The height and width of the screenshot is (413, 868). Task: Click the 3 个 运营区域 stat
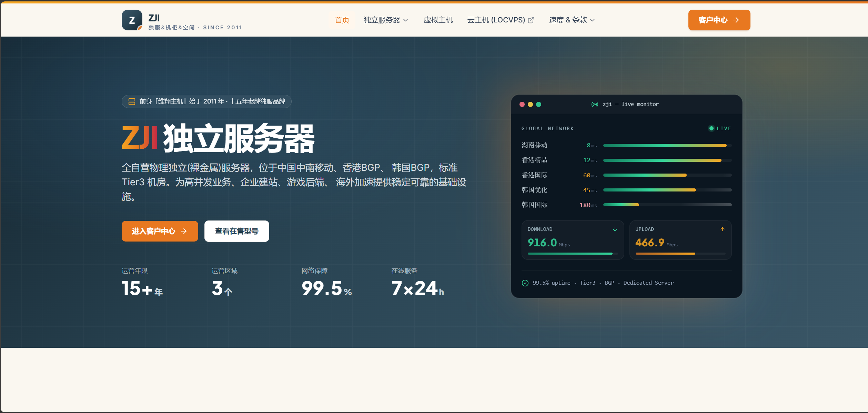tap(224, 283)
